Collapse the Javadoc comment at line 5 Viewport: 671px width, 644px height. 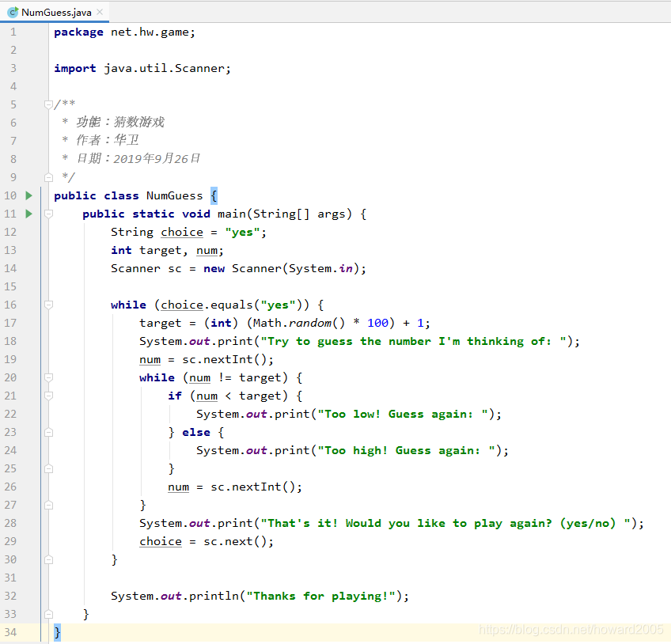pos(48,104)
